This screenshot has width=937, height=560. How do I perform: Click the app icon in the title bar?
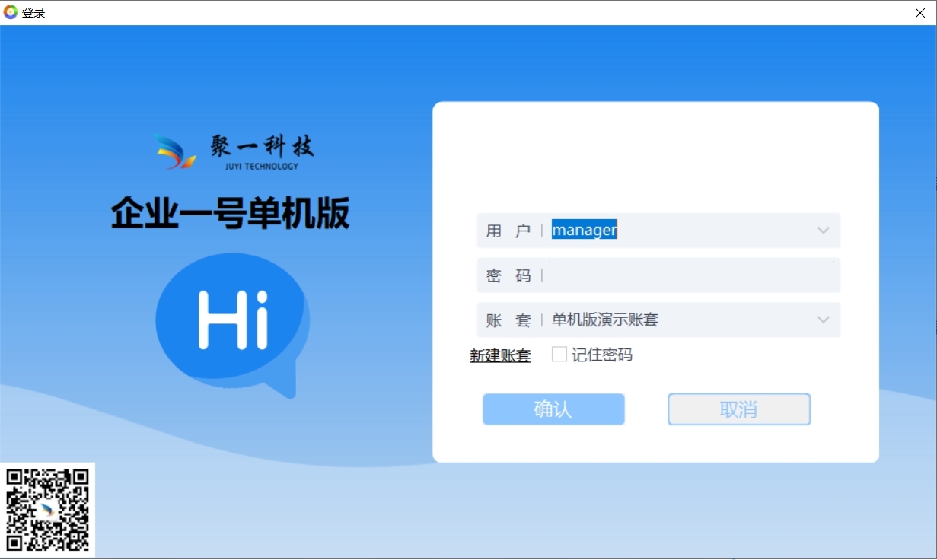click(11, 12)
